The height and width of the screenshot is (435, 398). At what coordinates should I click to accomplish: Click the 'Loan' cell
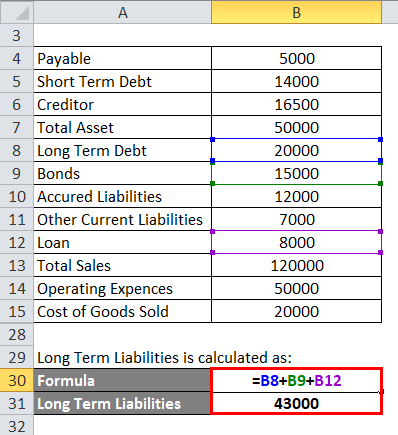pos(122,242)
